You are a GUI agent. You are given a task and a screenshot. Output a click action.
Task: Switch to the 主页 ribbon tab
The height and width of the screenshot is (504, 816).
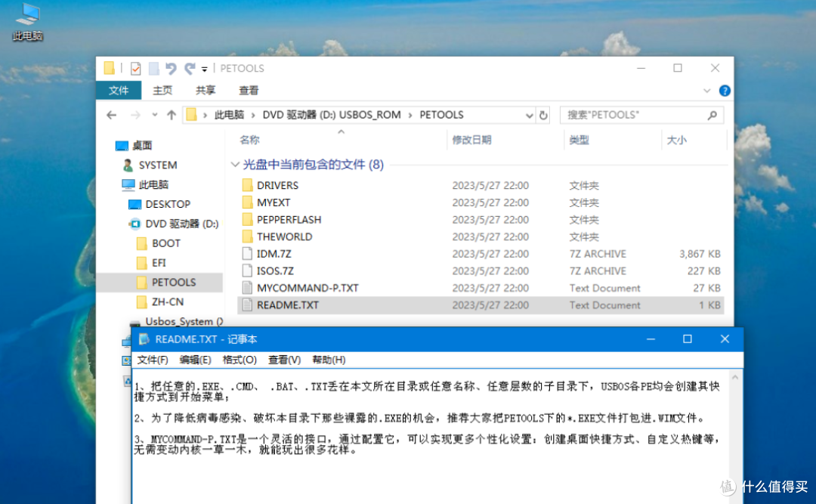click(162, 91)
